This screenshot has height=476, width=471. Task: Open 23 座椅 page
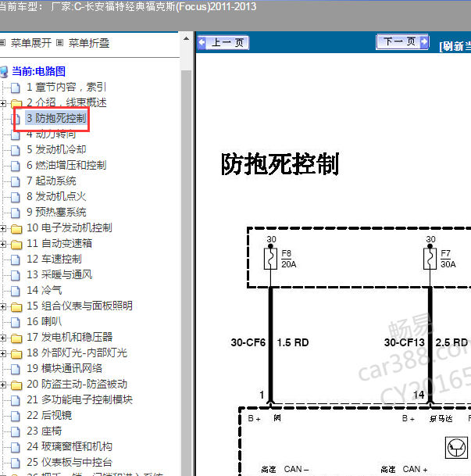(x=44, y=431)
